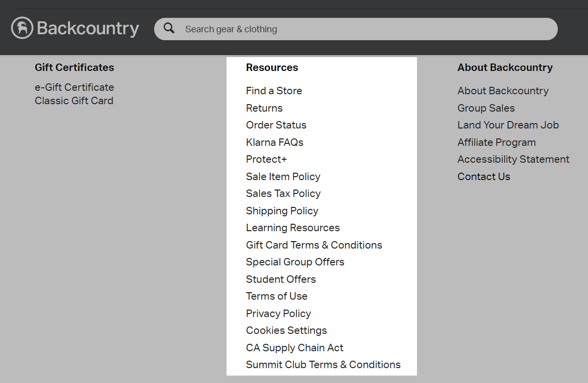Open the Classic Gift Card link

(74, 101)
